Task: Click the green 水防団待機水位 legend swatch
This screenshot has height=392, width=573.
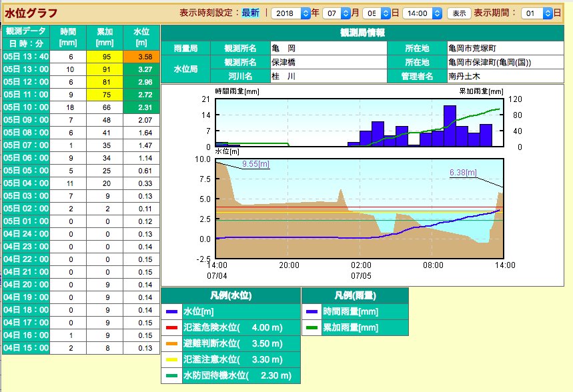Action: click(x=171, y=375)
